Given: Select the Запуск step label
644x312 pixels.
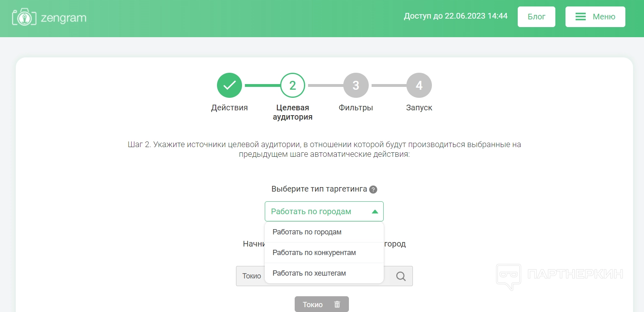Looking at the screenshot, I should tap(419, 108).
